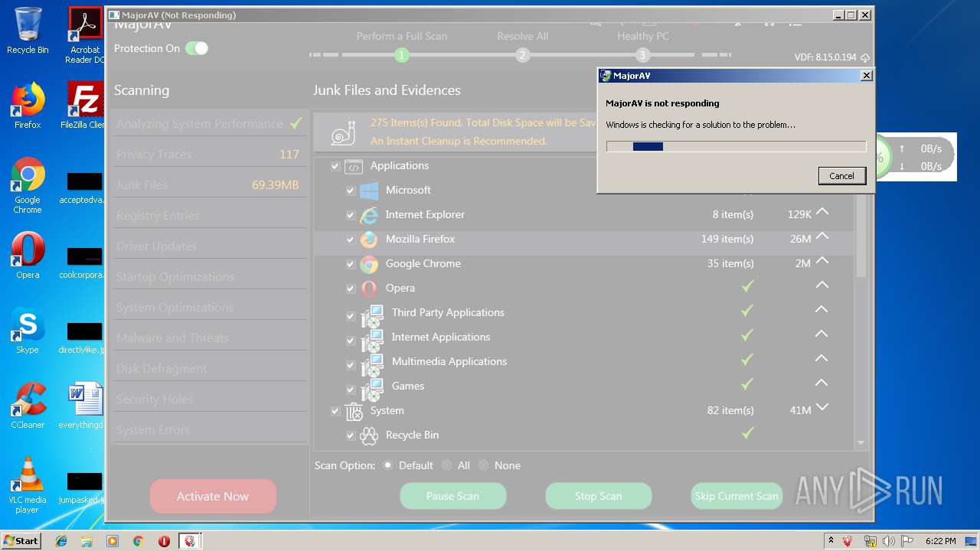The image size is (980, 551).
Task: Select Junk Files in scanning list
Action: coord(208,185)
